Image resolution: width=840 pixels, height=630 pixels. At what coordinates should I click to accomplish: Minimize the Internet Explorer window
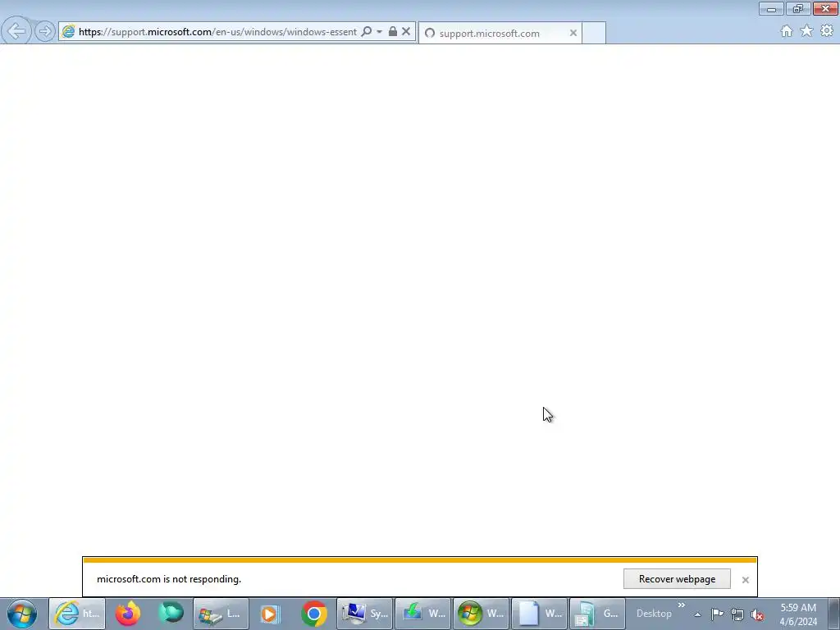pos(771,8)
